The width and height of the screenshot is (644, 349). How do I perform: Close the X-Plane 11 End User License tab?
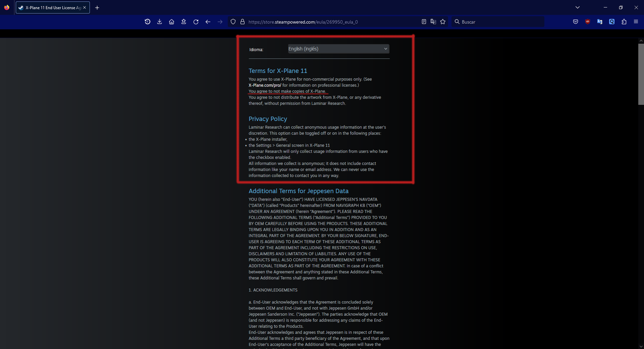tap(85, 8)
